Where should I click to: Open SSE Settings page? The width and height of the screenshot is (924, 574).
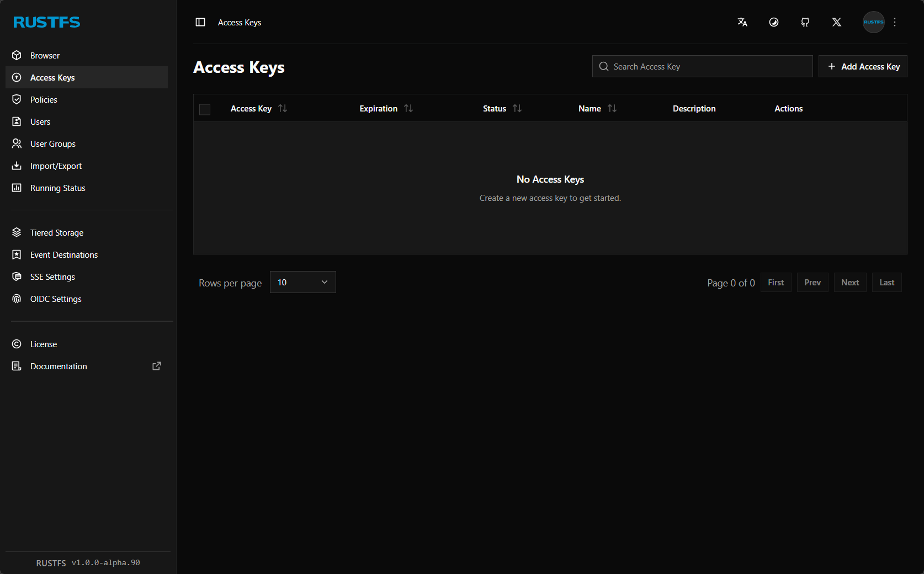(87, 277)
